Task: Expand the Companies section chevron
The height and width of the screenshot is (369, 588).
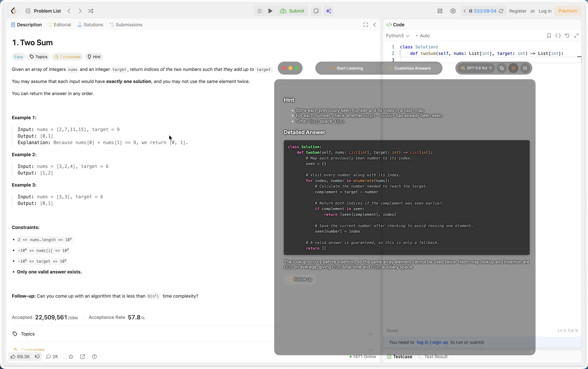Action: (371, 349)
